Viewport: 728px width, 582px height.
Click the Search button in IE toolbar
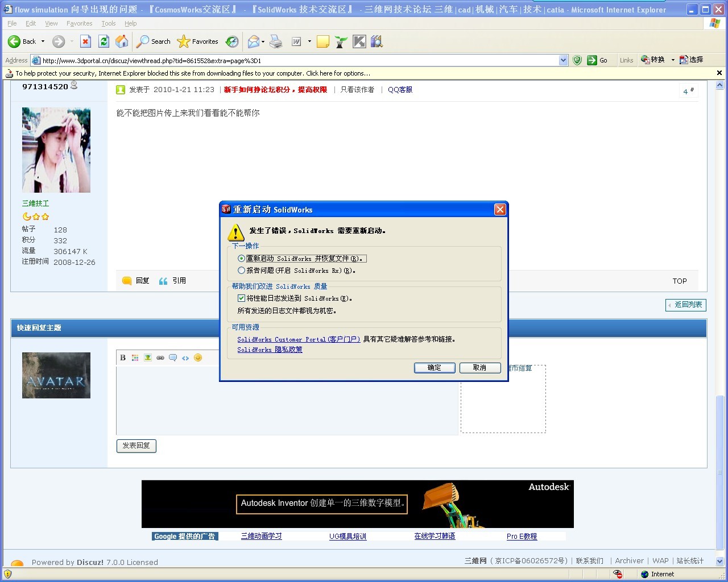pos(154,41)
